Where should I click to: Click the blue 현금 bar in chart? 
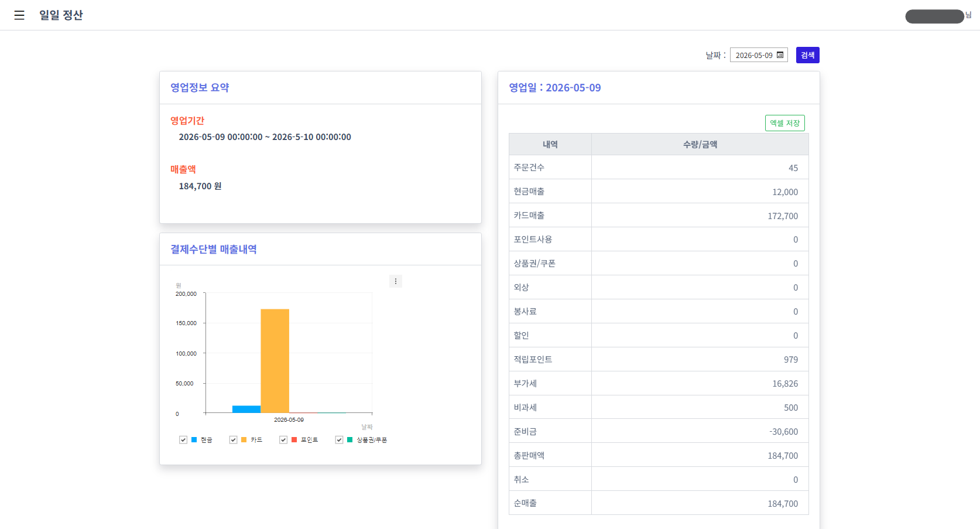click(x=246, y=409)
